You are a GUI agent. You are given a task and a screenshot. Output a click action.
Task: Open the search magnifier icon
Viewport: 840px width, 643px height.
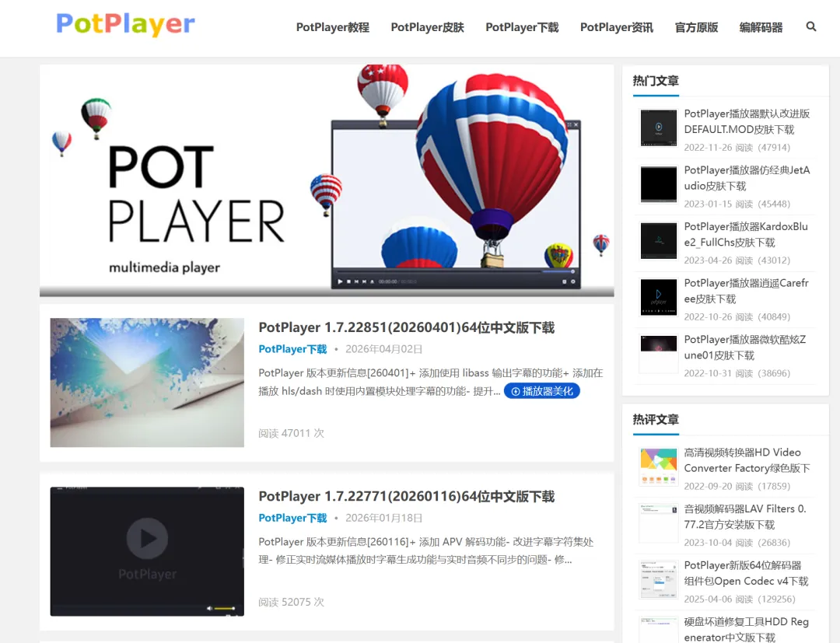pyautogui.click(x=811, y=26)
